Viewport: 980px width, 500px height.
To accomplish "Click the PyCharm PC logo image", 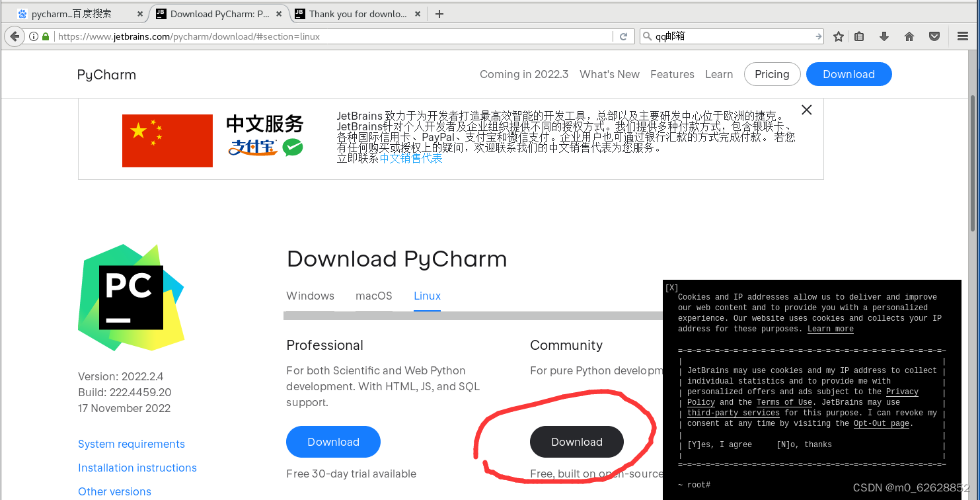I will (x=131, y=297).
